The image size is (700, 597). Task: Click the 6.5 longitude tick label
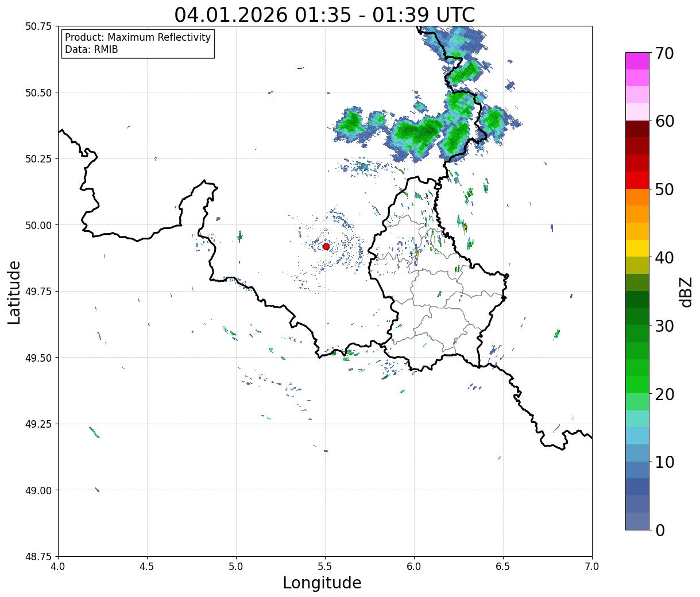point(503,567)
